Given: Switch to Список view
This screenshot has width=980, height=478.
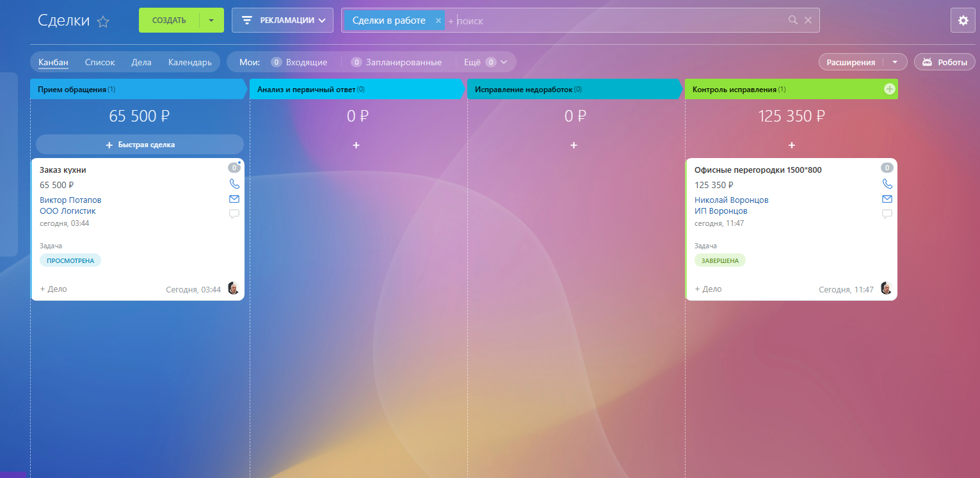Looking at the screenshot, I should point(100,62).
